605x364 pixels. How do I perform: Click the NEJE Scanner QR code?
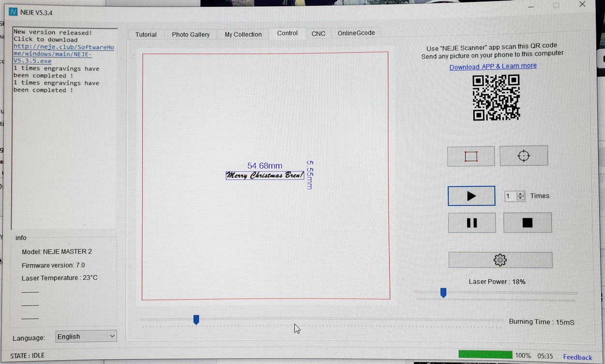coord(496,97)
